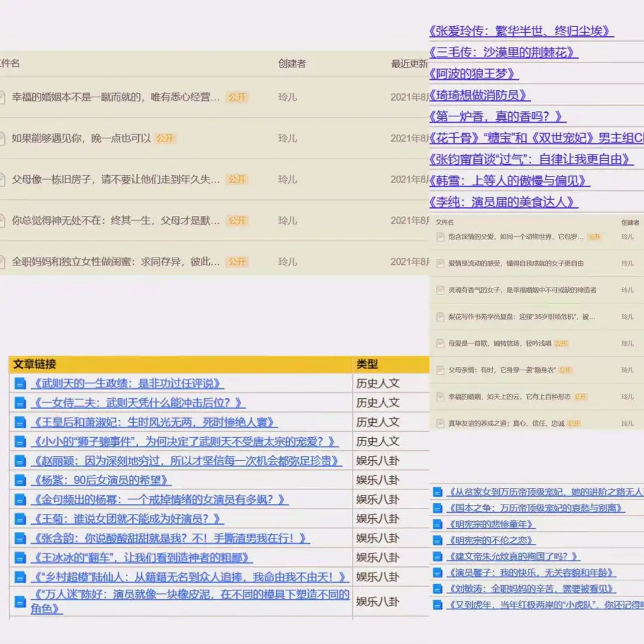Click the 公开 tag beside 母爱是一首歌
Image resolution: width=644 pixels, height=644 pixels.
tap(561, 344)
